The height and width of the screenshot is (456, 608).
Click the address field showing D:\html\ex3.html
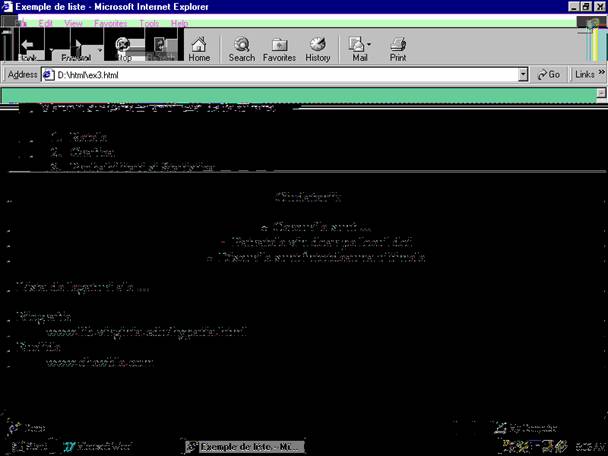280,75
